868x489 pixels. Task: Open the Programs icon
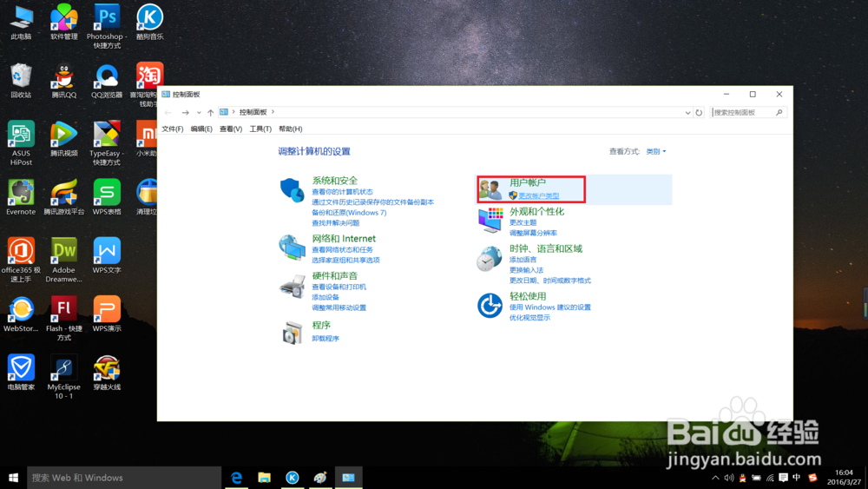point(292,333)
